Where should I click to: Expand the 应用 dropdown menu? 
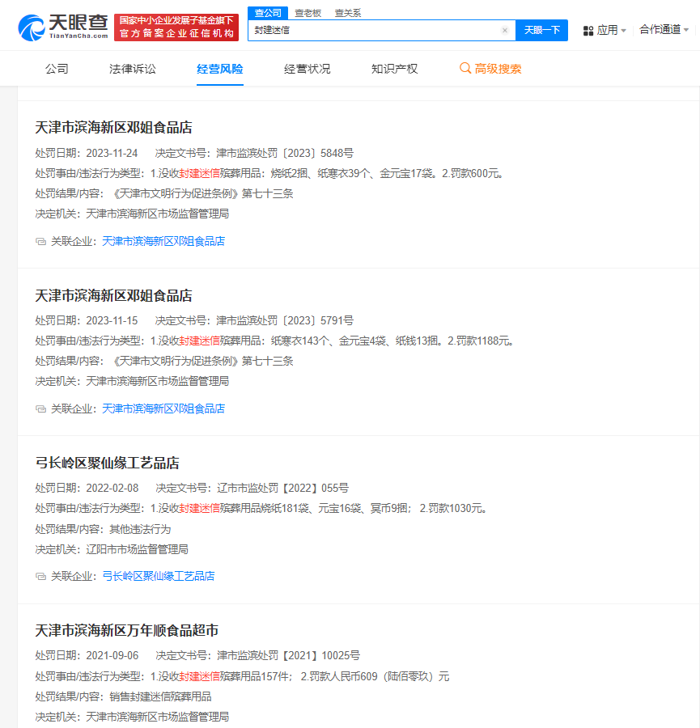click(x=623, y=31)
